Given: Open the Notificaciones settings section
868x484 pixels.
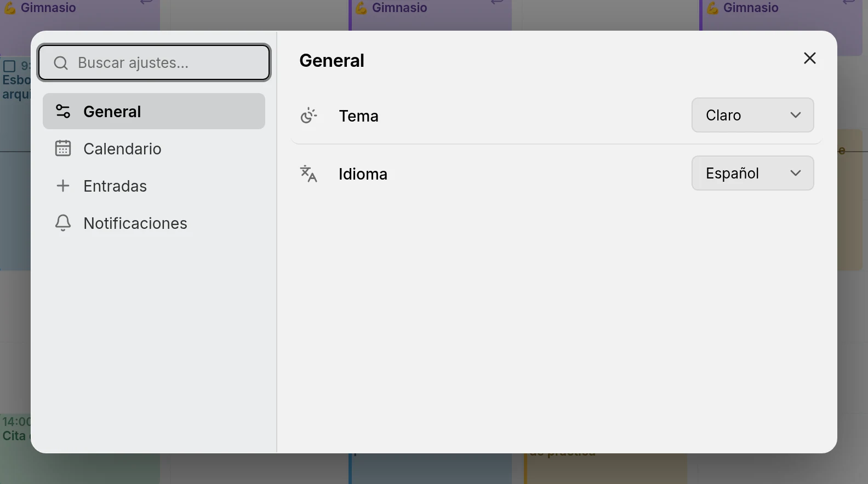Looking at the screenshot, I should click(154, 223).
